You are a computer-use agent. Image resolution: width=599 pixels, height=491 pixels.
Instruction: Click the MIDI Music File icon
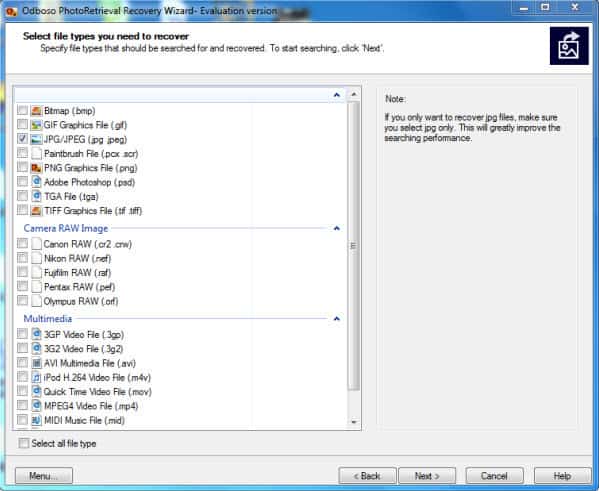click(36, 420)
